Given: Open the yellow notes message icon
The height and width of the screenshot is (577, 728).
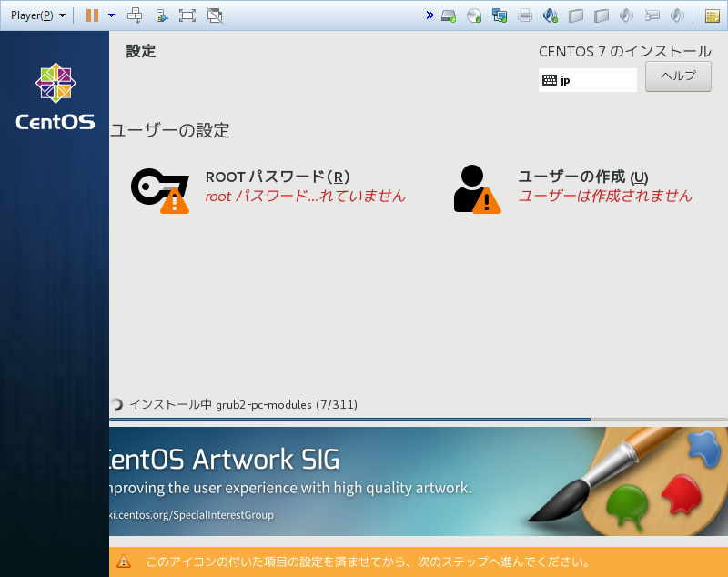Looking at the screenshot, I should pyautogui.click(x=713, y=15).
